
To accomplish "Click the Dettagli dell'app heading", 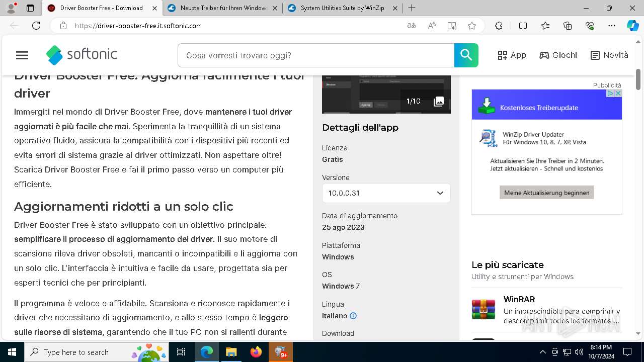I will coord(360,128).
